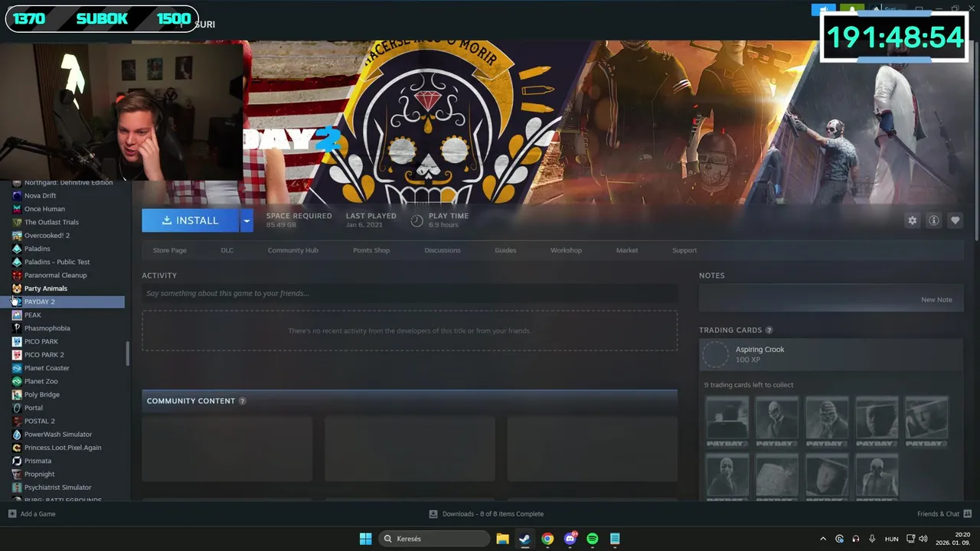The image size is (980, 551).
Task: Select the first PAYDAY 2 trading card thumbnail
Action: tap(727, 422)
